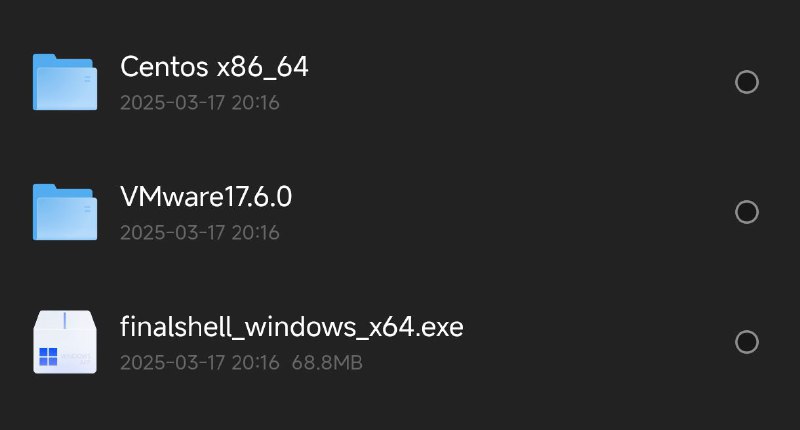Screen dimensions: 800x430
Task: Mark finalshell_windows_x64.exe with its selection circle
Action: [746, 342]
